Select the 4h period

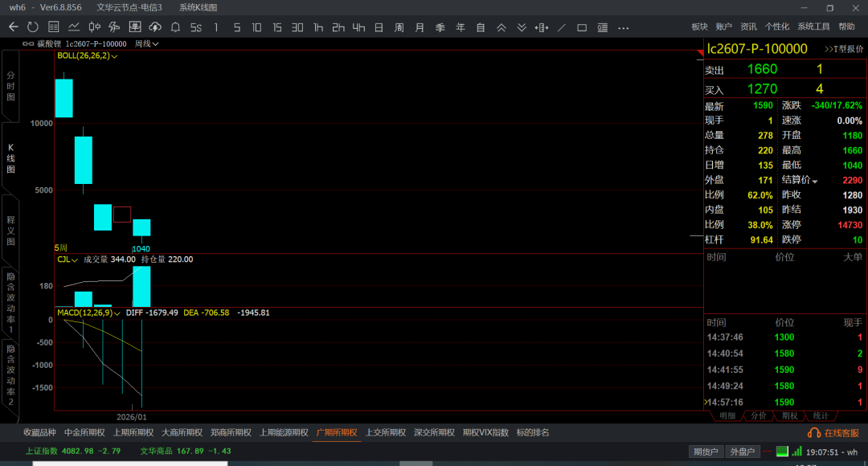pos(358,27)
